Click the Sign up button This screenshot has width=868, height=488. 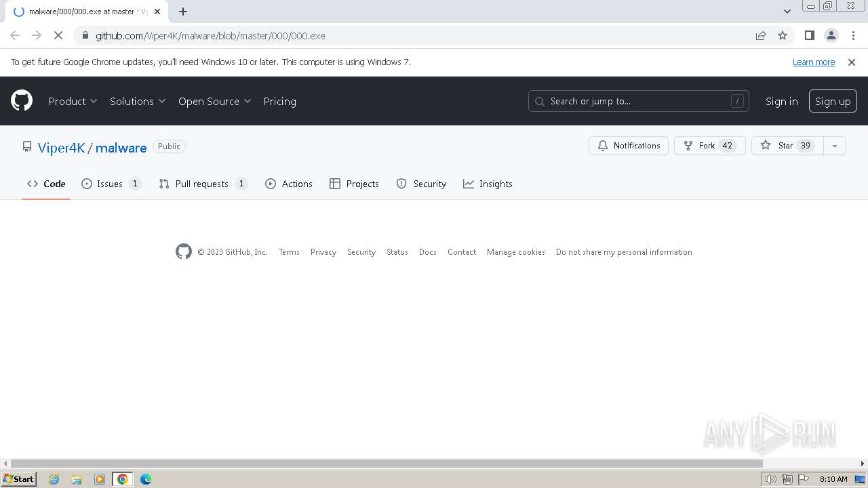click(833, 101)
